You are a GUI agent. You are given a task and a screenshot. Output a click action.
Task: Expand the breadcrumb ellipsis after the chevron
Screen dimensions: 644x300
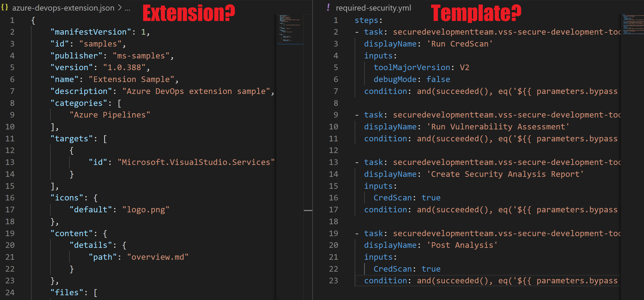[128, 9]
